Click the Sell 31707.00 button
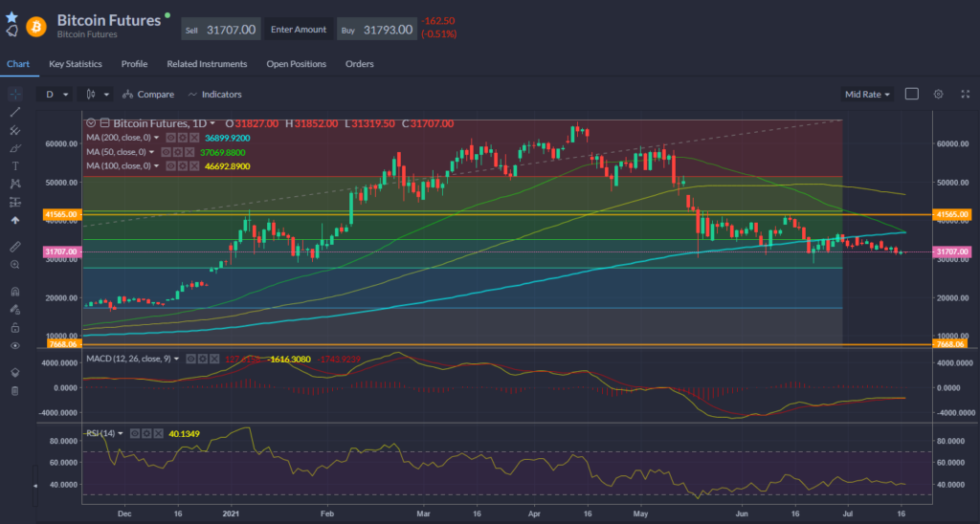Viewport: 980px width, 524px height. tap(221, 30)
